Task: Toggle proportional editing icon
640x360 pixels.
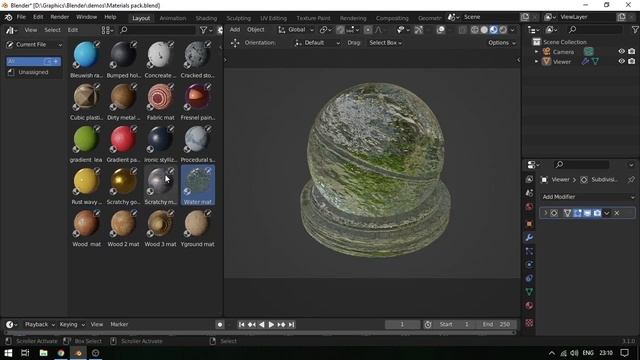Action: click(x=368, y=30)
